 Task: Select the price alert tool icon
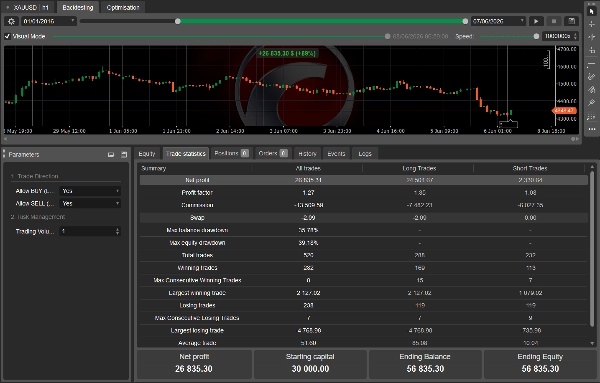point(592,50)
